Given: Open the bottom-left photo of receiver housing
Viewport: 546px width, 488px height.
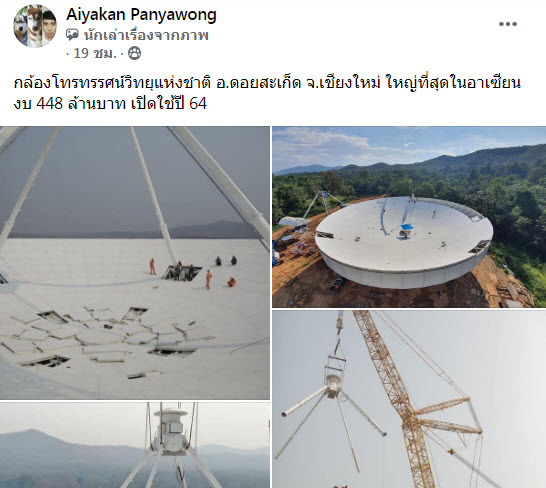Looking at the screenshot, I should (x=135, y=445).
